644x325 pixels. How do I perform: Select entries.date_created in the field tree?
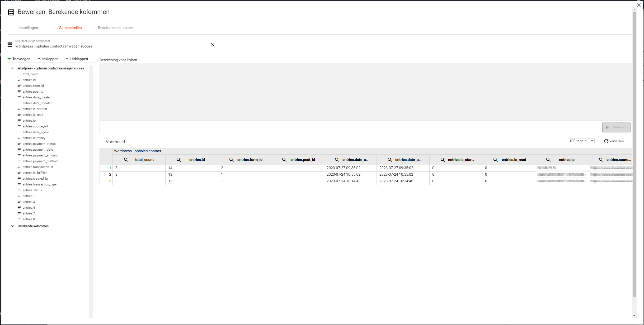[x=37, y=97]
